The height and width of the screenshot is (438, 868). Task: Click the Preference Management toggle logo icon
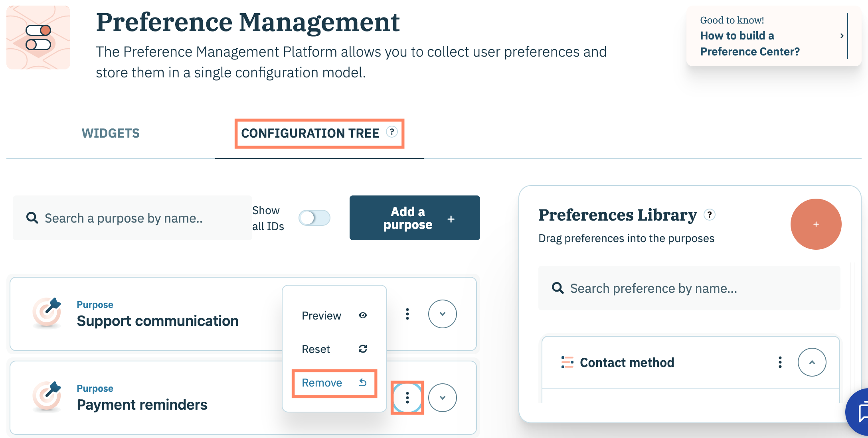coord(38,37)
